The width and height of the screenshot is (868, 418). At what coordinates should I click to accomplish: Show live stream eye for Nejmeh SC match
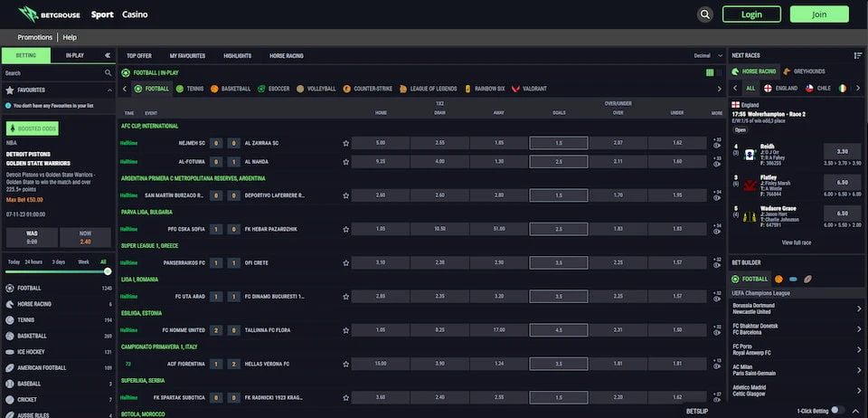click(717, 147)
